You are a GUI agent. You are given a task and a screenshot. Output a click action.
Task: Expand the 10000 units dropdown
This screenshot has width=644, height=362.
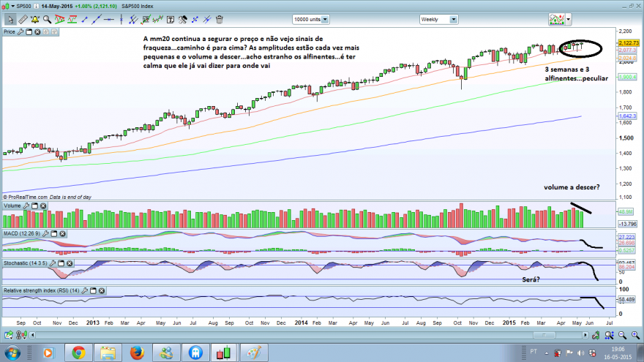click(325, 19)
